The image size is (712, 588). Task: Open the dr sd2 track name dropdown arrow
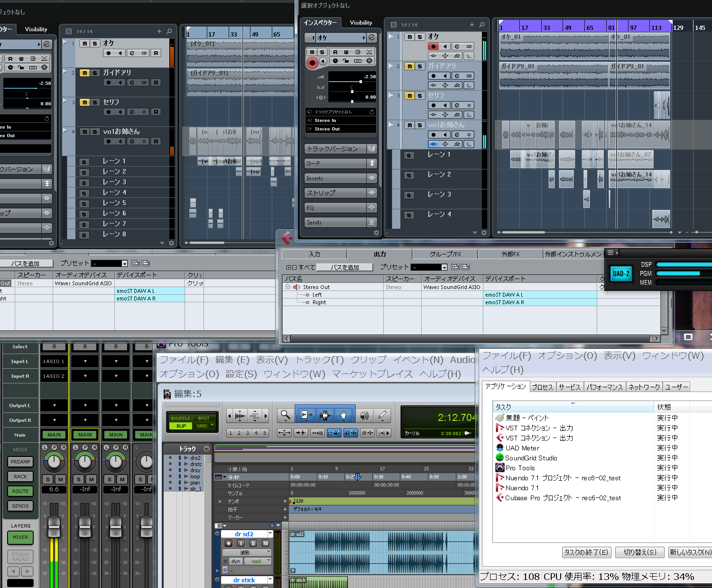click(x=270, y=534)
